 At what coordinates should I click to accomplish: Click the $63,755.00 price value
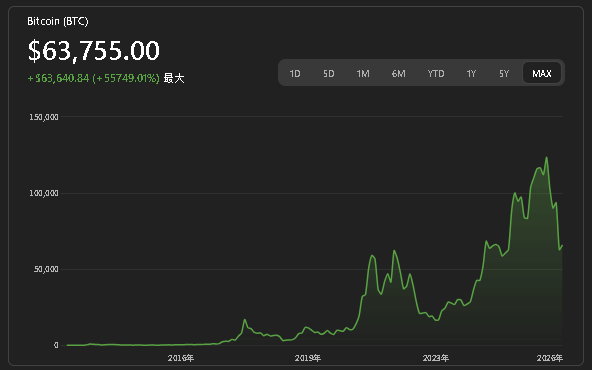[94, 51]
